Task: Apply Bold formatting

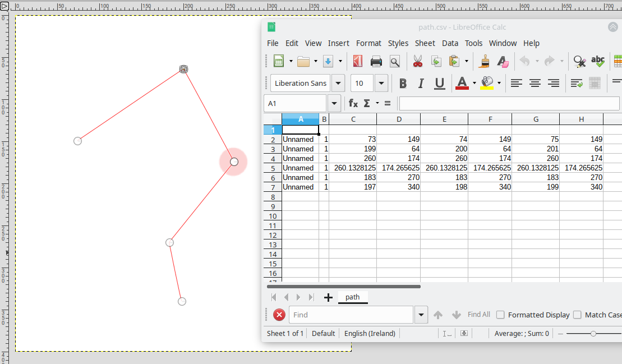Action: click(x=403, y=83)
